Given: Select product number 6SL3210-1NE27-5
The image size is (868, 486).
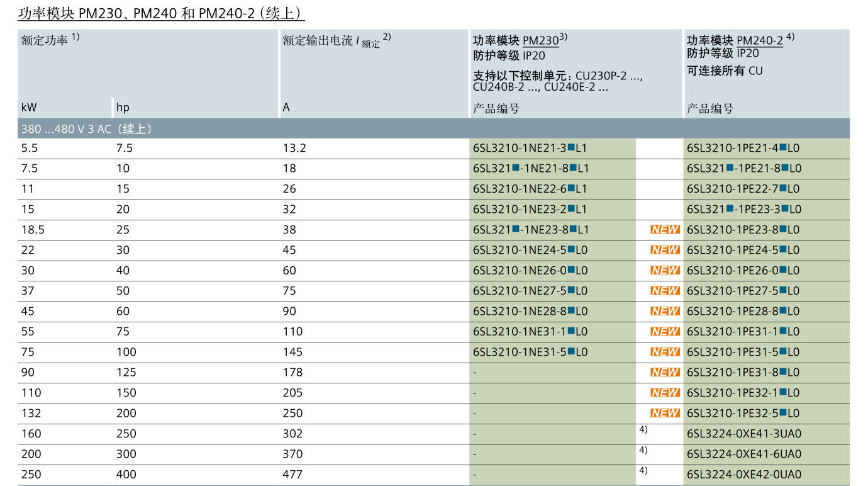Looking at the screenshot, I should [530, 291].
